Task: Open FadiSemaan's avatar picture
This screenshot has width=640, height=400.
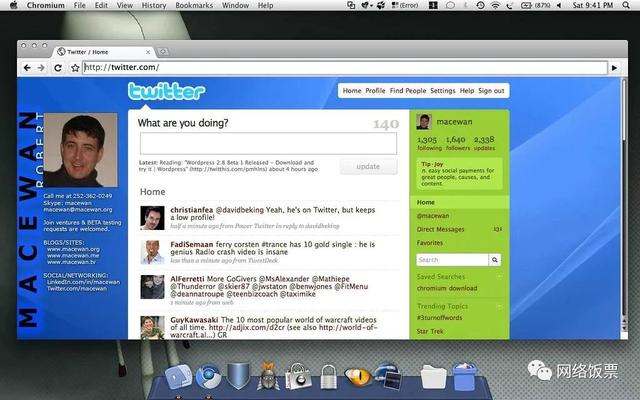Action: [152, 252]
